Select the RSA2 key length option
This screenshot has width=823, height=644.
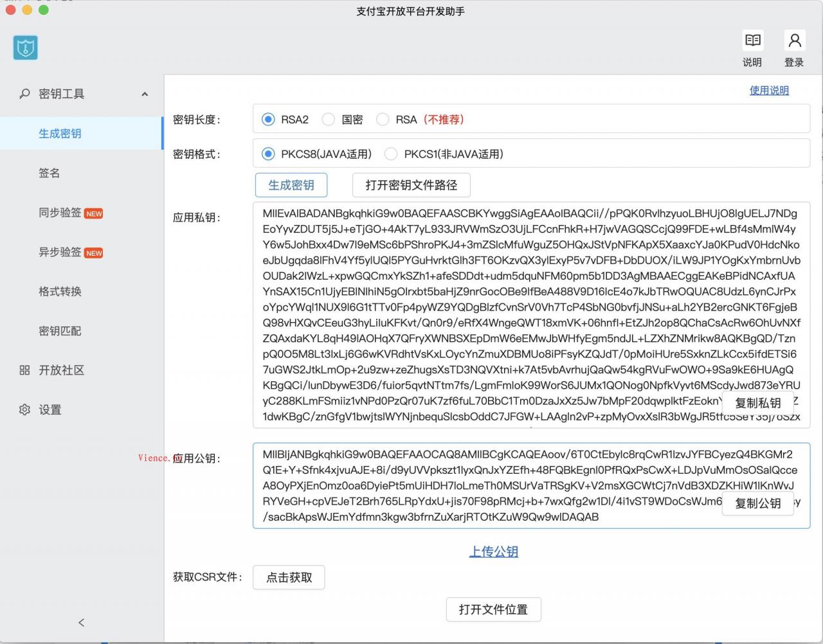(x=267, y=120)
